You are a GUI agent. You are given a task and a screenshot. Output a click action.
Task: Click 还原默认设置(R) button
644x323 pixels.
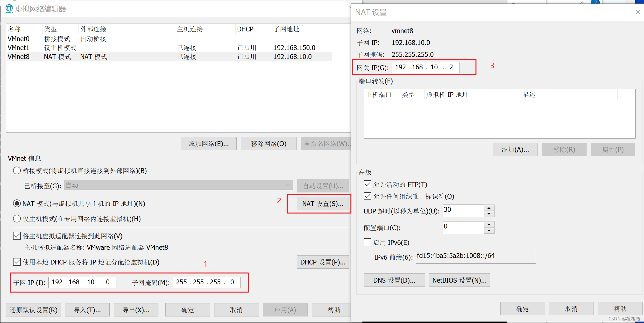click(34, 310)
